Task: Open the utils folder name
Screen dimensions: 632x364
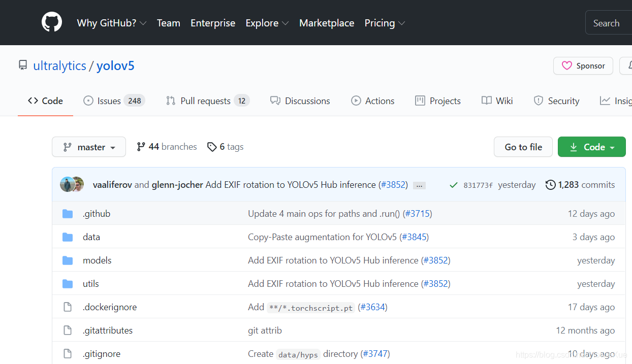Action: (x=91, y=284)
